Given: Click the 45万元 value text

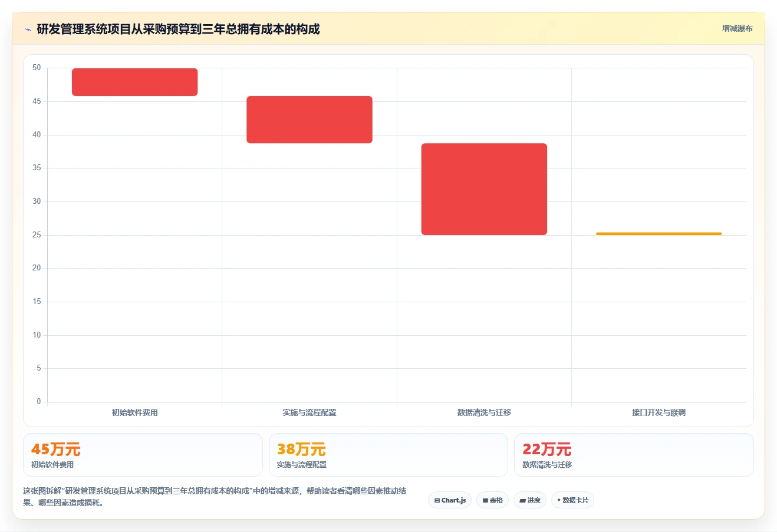Looking at the screenshot, I should 55,450.
